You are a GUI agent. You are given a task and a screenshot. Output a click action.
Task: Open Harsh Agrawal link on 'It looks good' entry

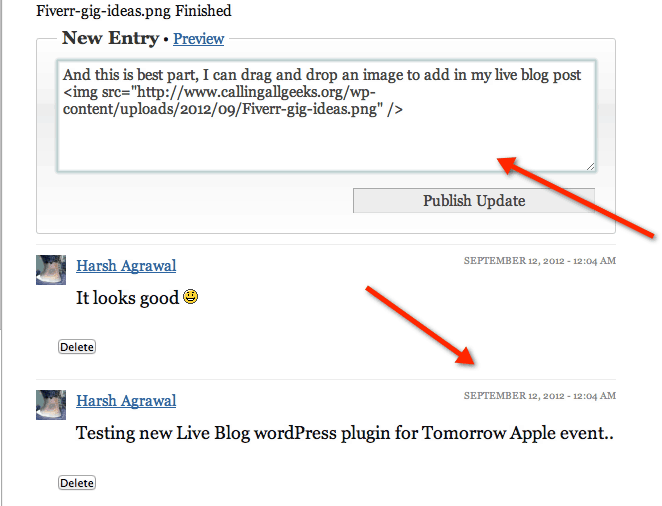pyautogui.click(x=126, y=266)
